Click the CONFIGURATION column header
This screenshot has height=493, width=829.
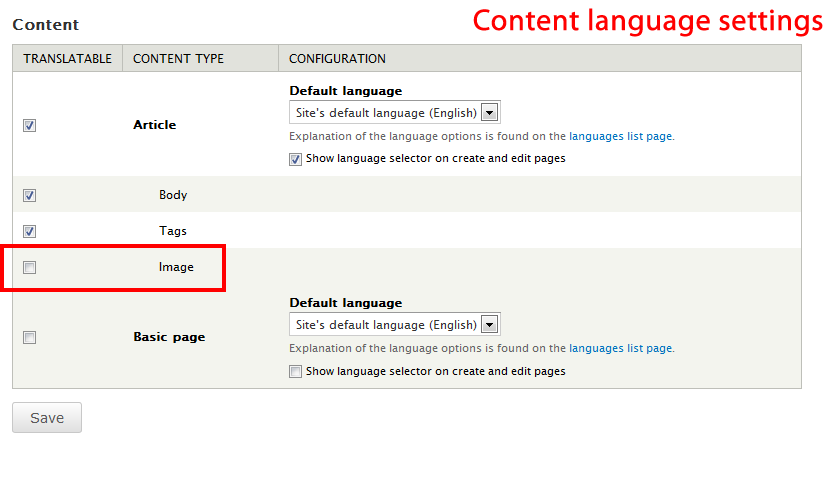pyautogui.click(x=337, y=59)
